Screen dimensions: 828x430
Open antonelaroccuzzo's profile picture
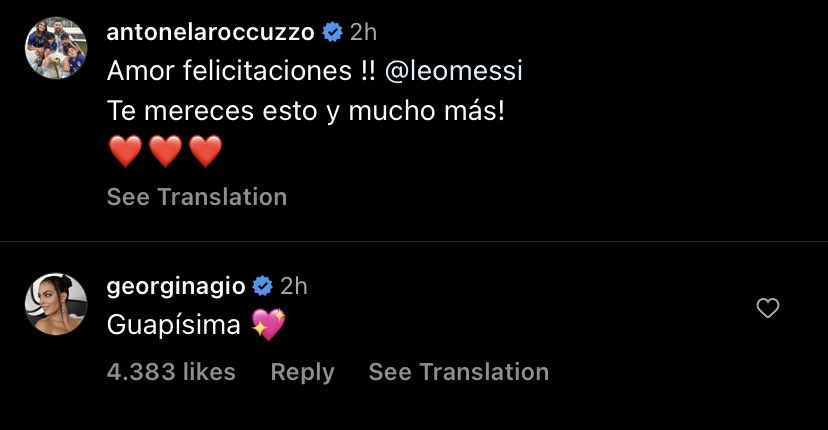pyautogui.click(x=55, y=48)
